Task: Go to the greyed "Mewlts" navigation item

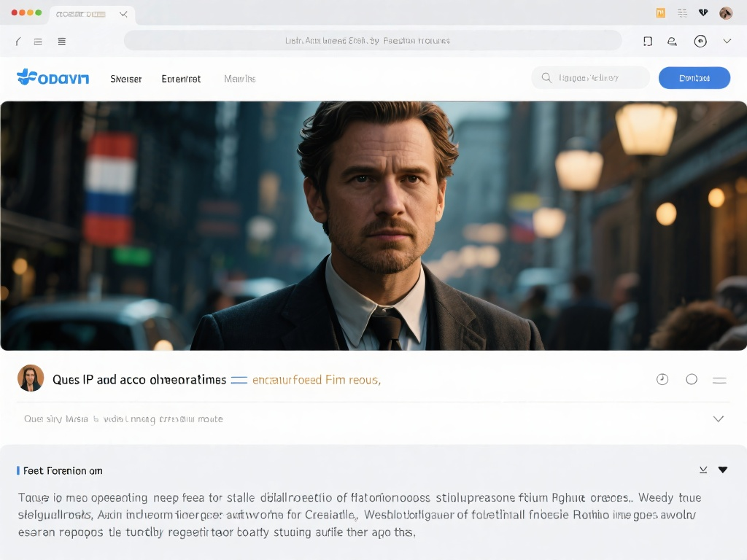Action: [x=239, y=79]
